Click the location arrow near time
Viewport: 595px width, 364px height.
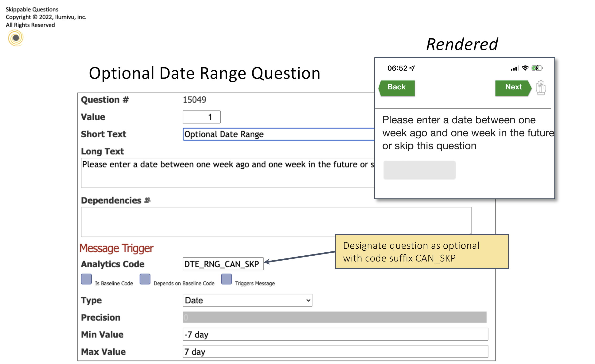point(412,68)
